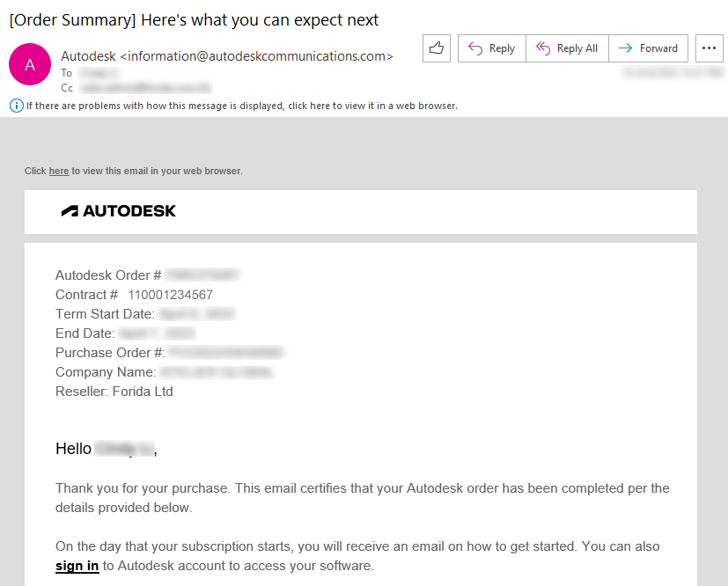Screen dimensions: 728x586
Task: Click the Autodesk logo banner
Action: [x=119, y=211]
